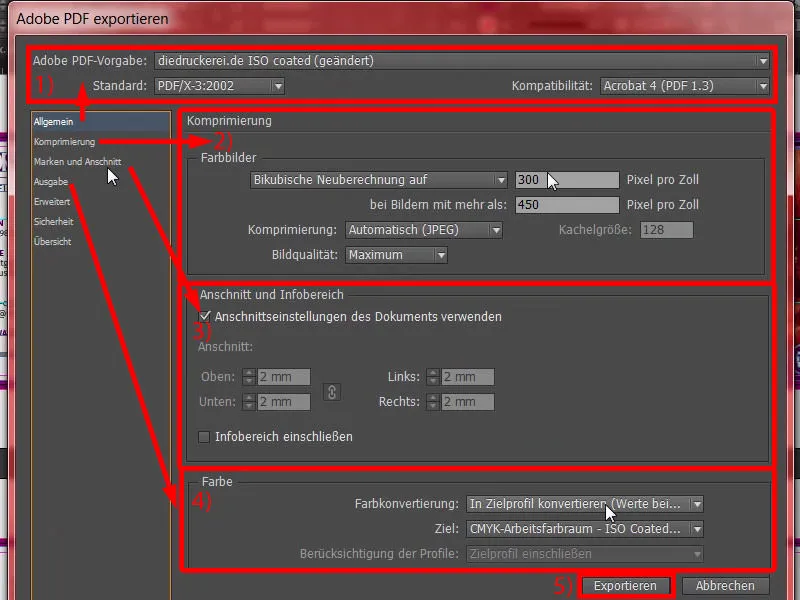Image resolution: width=800 pixels, height=600 pixels.
Task: Click the Unten bleed value field
Action: (284, 402)
